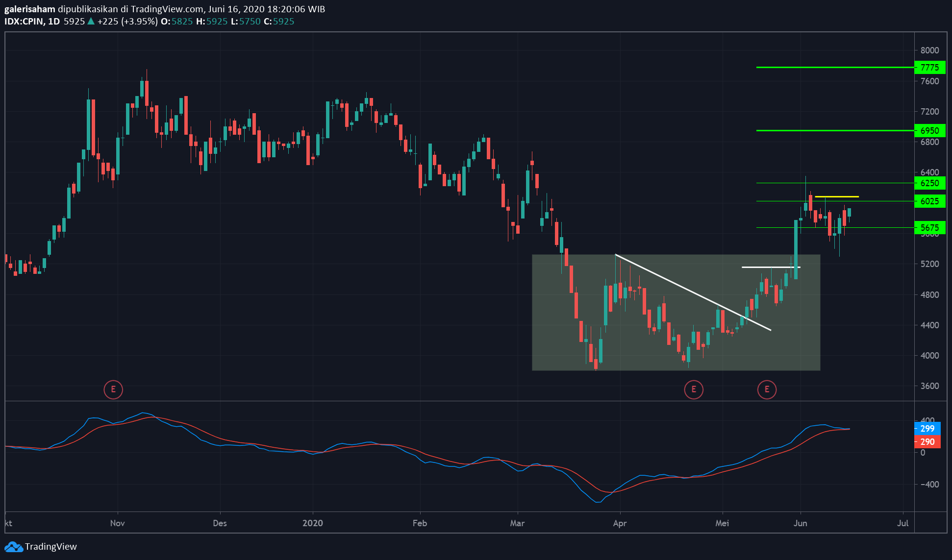Click the short white horizontal line near 5200
Viewport: 952px width, 560px height.
tap(771, 268)
